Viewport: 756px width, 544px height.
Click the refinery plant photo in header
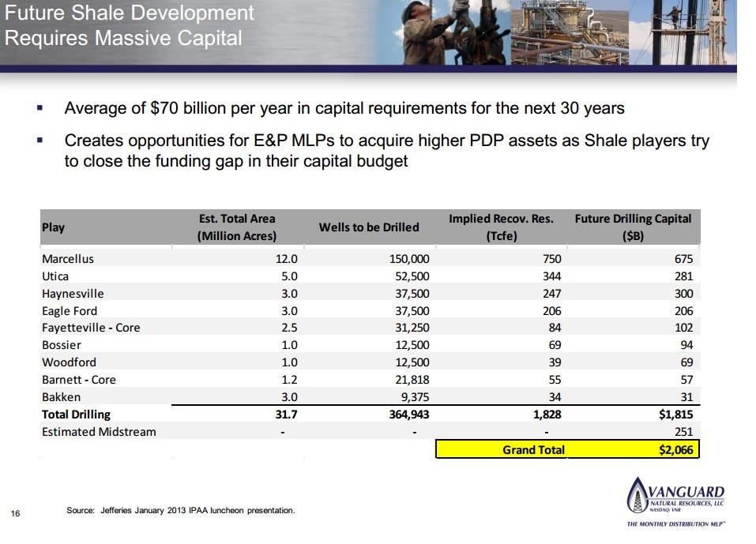point(562,32)
